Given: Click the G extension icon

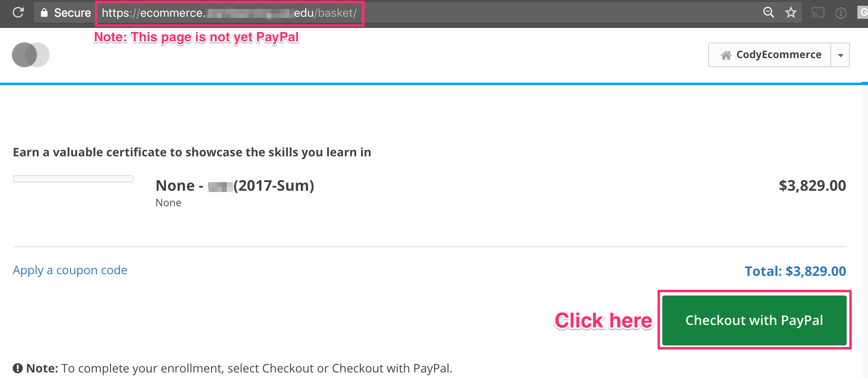Looking at the screenshot, I should tap(863, 13).
